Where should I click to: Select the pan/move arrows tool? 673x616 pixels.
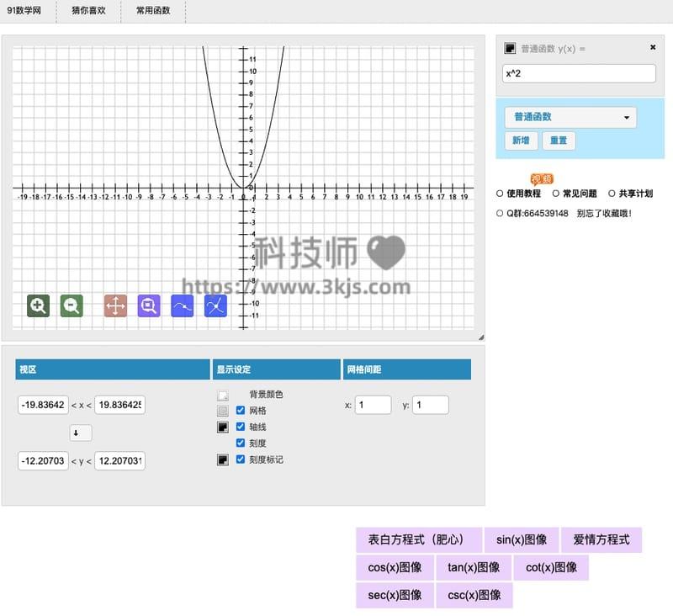[115, 305]
